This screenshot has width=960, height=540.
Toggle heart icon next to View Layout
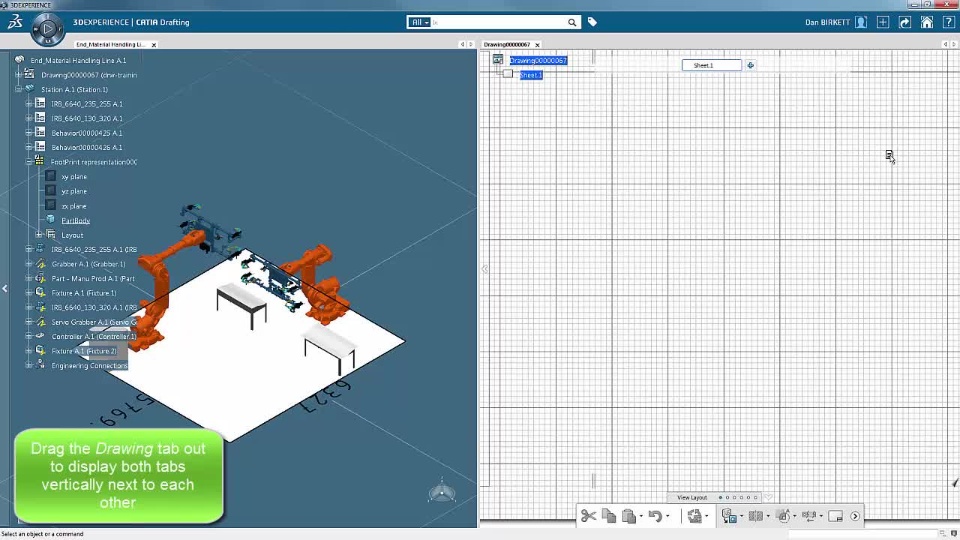(x=768, y=497)
